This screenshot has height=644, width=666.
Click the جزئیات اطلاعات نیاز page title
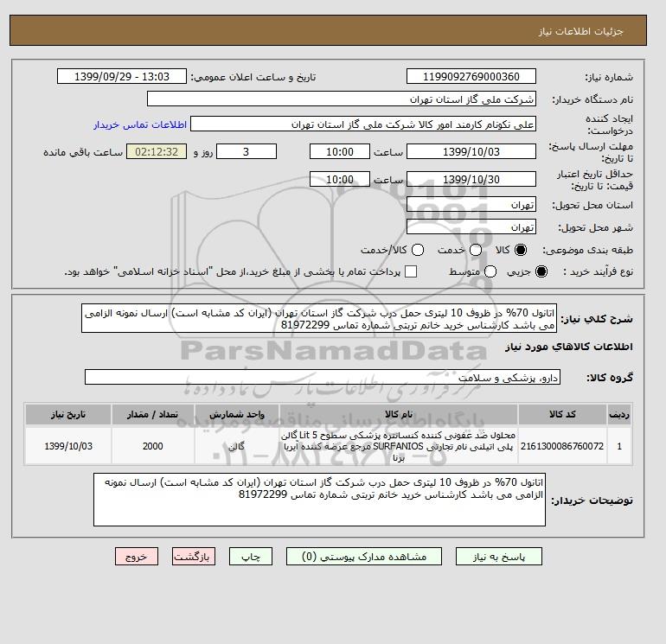coord(580,31)
